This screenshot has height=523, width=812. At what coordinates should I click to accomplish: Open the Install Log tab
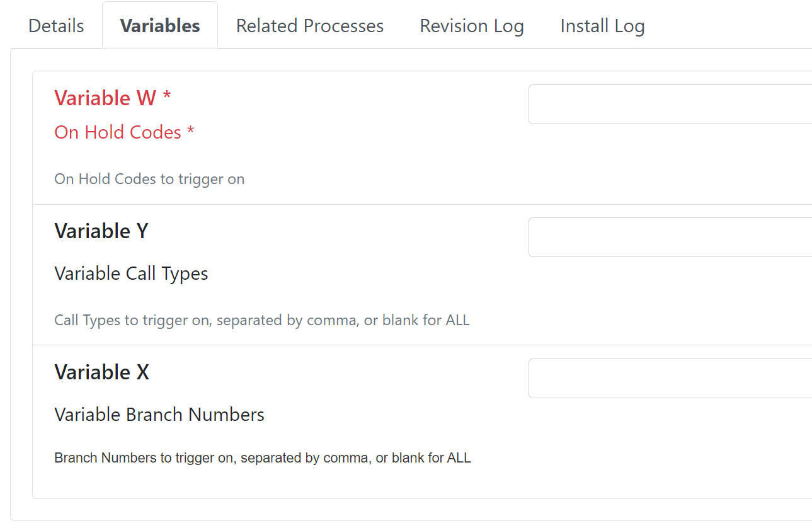click(x=602, y=26)
